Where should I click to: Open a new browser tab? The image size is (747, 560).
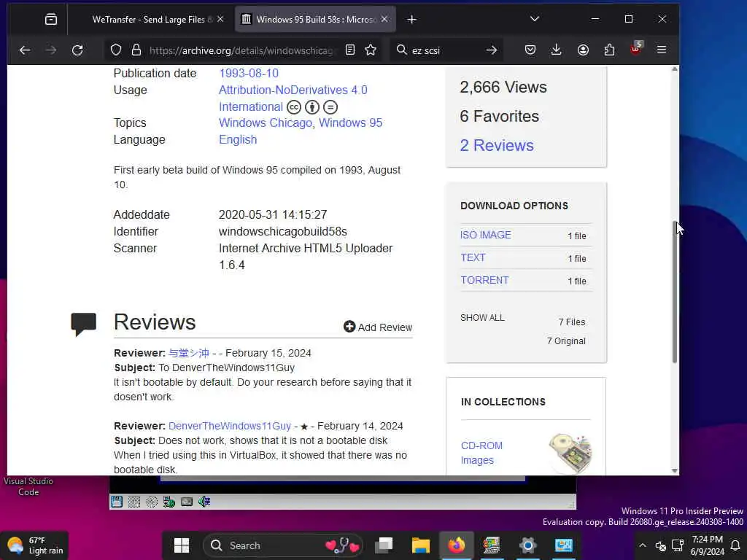pos(412,19)
